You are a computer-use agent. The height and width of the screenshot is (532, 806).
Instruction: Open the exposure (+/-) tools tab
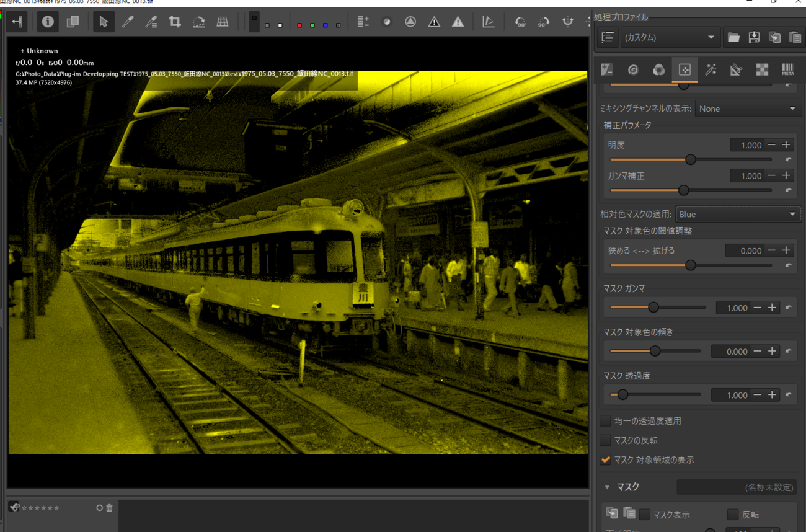pyautogui.click(x=607, y=69)
